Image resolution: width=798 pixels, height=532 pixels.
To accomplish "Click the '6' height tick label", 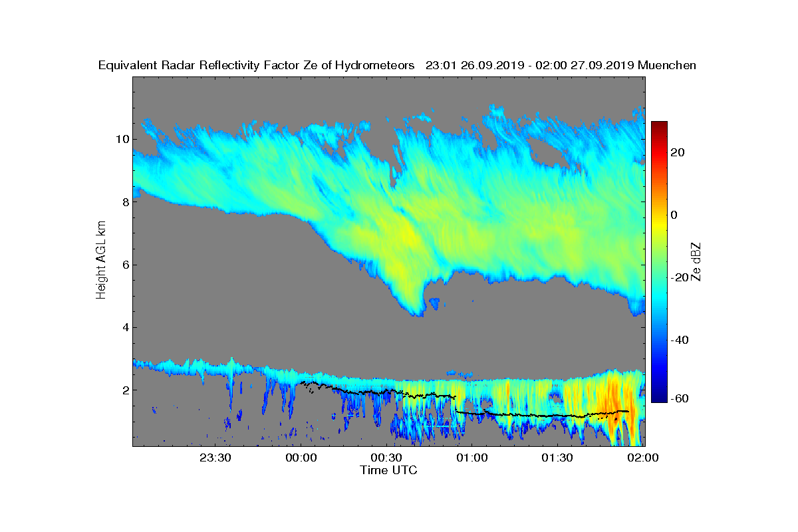I will pyautogui.click(x=125, y=265).
